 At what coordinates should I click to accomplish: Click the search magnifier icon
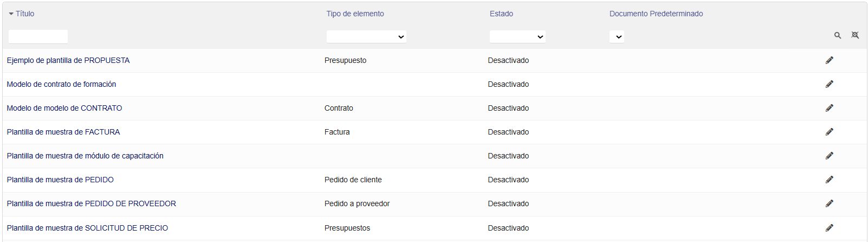pos(838,35)
